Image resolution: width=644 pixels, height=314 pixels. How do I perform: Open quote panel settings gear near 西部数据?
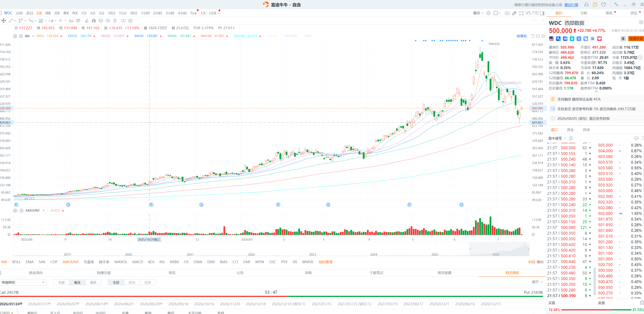click(641, 22)
